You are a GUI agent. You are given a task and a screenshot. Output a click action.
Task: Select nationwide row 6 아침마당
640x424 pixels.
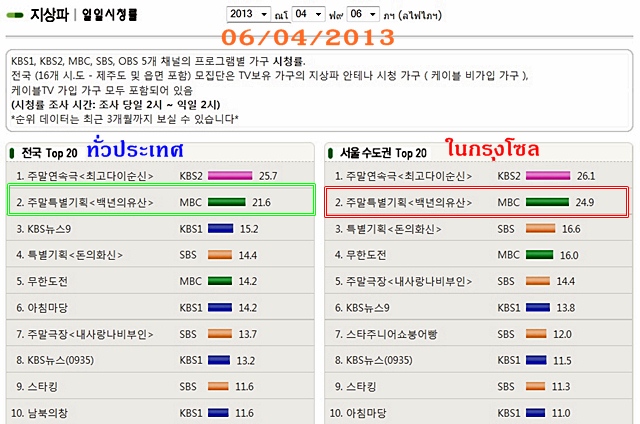tap(160, 307)
